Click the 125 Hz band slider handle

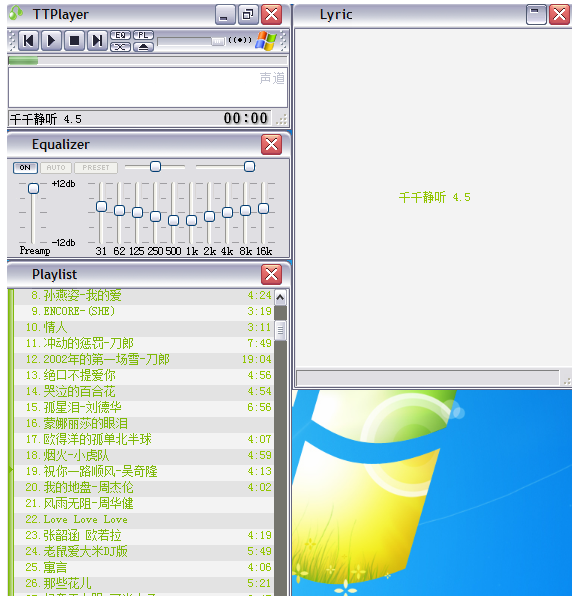(x=137, y=212)
